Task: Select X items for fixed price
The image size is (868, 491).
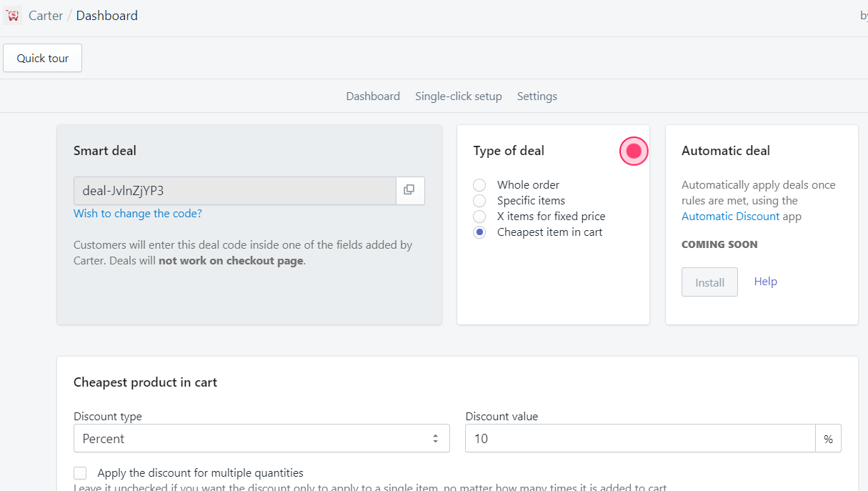Action: pos(479,217)
